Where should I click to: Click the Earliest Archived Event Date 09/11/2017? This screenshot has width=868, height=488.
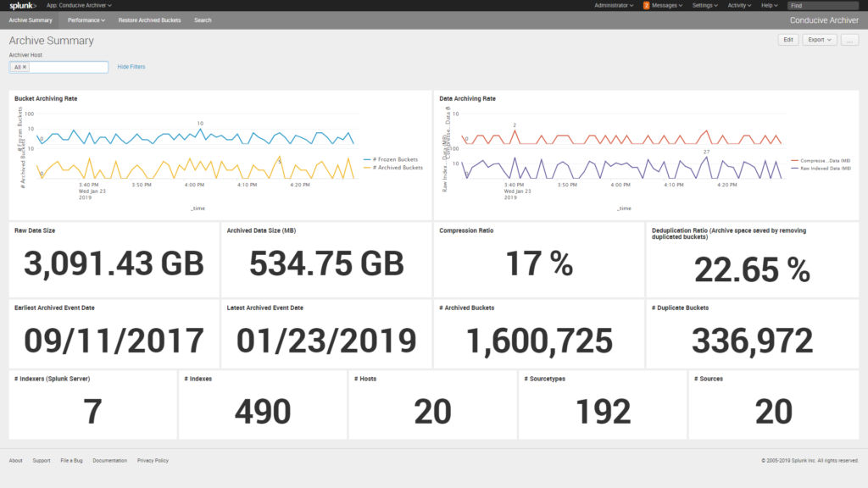tap(114, 341)
